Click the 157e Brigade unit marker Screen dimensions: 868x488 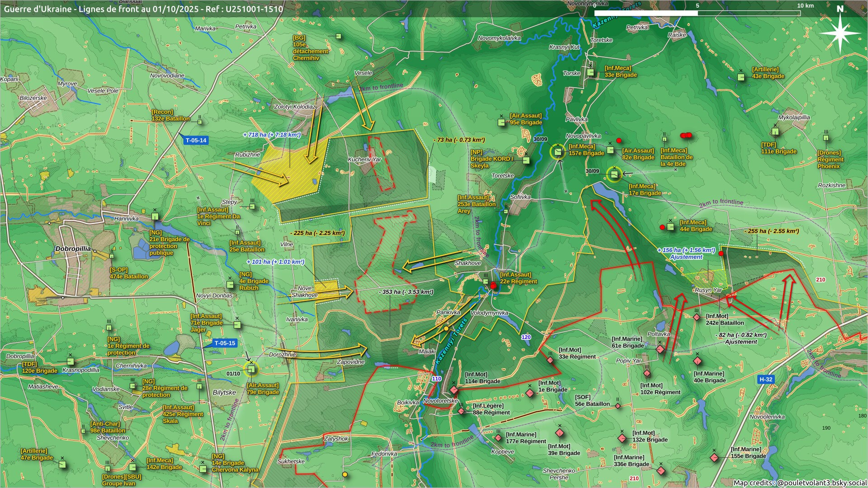[558, 152]
